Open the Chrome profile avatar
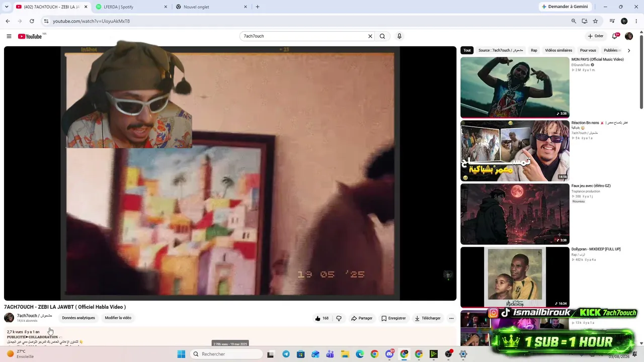Viewport: 644px width, 362px height. click(x=624, y=21)
